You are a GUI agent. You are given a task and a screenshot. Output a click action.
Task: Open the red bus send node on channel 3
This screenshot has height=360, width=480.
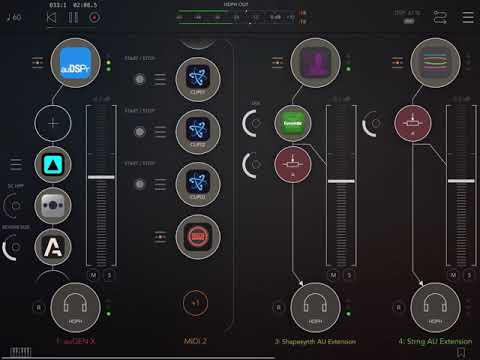293,164
